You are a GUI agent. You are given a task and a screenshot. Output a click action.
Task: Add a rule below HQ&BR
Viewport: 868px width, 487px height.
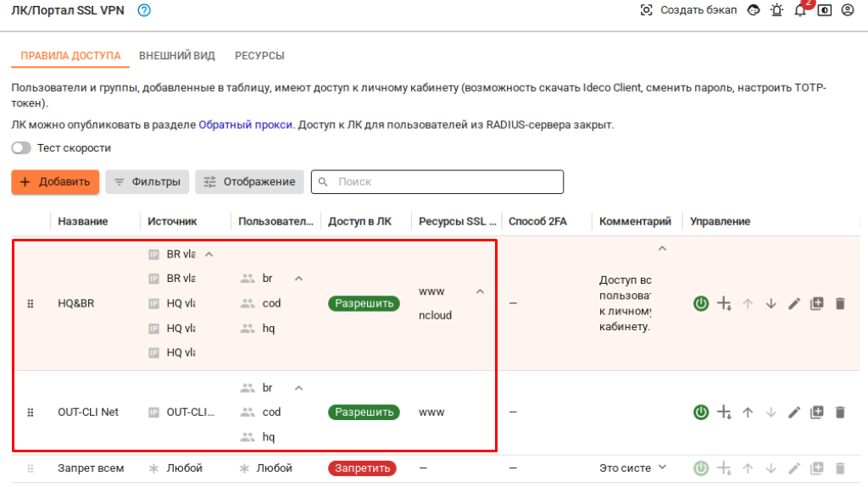pyautogui.click(x=724, y=303)
